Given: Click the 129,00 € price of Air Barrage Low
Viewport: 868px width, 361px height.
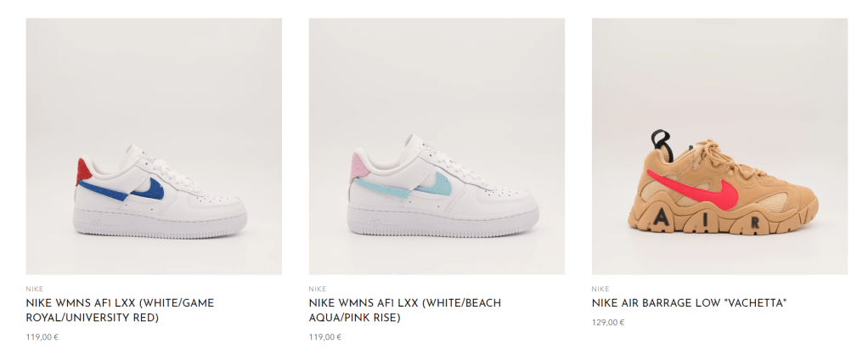Looking at the screenshot, I should (x=608, y=322).
